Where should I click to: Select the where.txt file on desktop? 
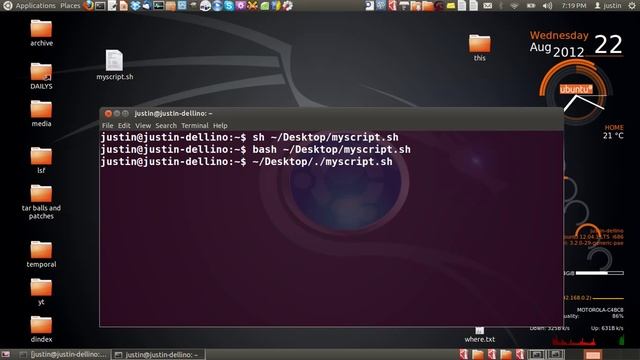click(480, 335)
